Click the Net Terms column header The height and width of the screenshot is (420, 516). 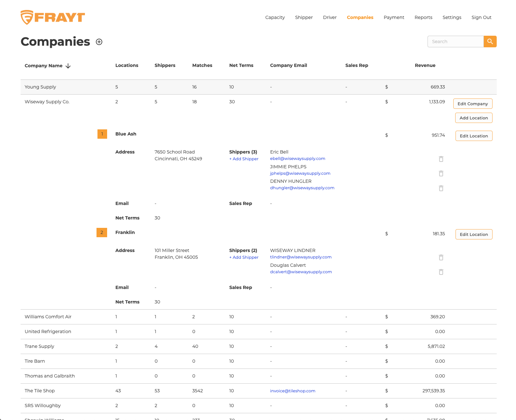point(241,65)
